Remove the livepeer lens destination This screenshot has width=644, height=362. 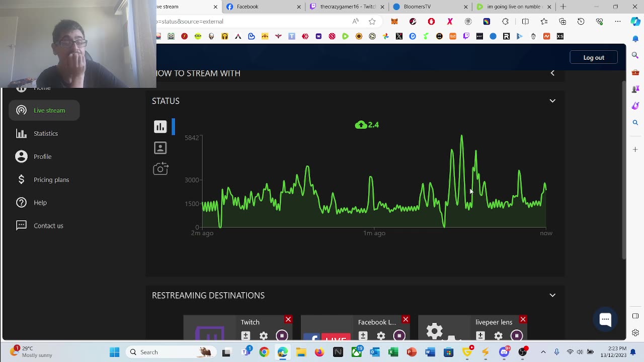pos(523,319)
